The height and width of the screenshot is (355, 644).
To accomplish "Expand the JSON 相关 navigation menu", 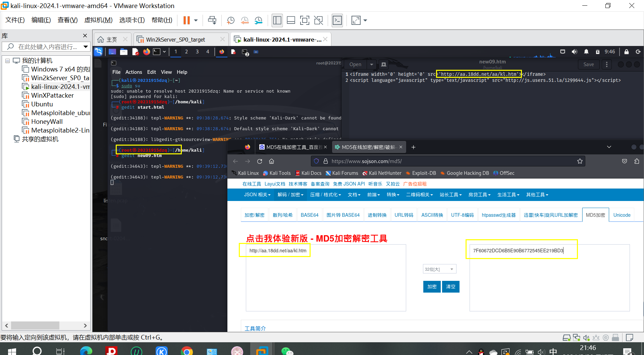I will pos(257,195).
